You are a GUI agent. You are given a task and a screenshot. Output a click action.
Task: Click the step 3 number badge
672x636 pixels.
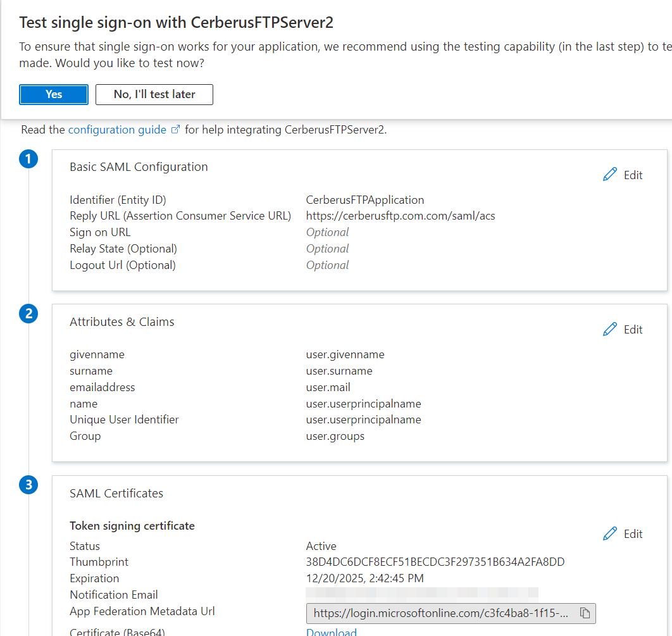[28, 485]
